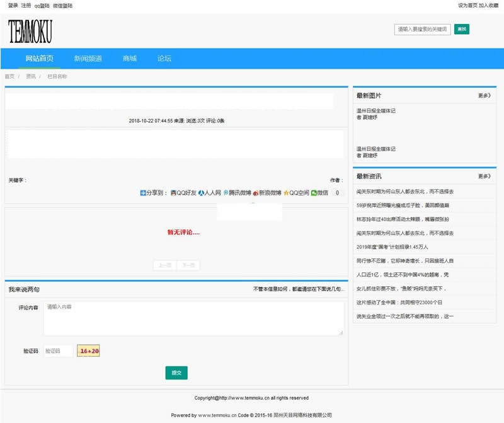Screen dimensions: 504x423
Task: Share article to QQ好友
Action: click(x=184, y=193)
